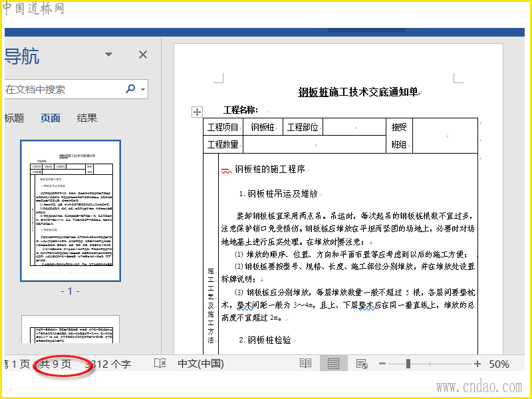Switch to Print Layout view
Screen dimensions: 532x399
[334, 364]
